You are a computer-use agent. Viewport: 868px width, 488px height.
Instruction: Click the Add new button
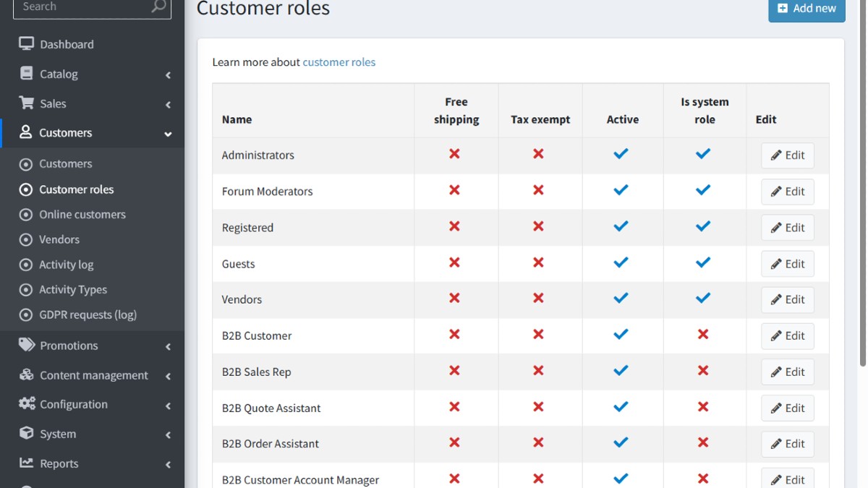point(807,9)
